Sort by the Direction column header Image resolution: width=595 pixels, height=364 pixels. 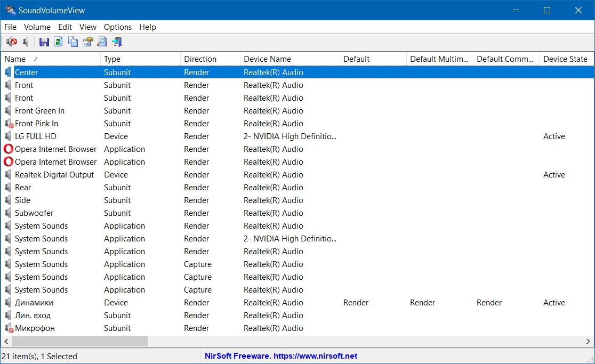pyautogui.click(x=210, y=59)
